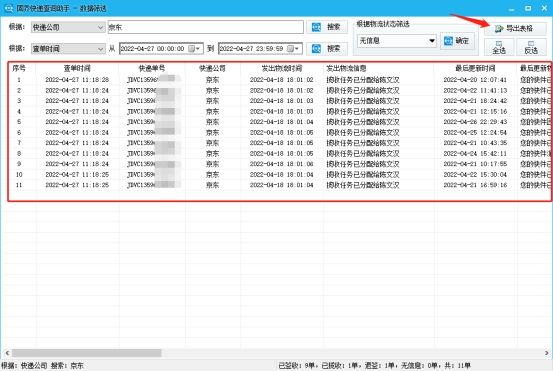Screen dimensions: 553x371
Task: Click the 发出物流信息 column header
Action: (x=346, y=68)
